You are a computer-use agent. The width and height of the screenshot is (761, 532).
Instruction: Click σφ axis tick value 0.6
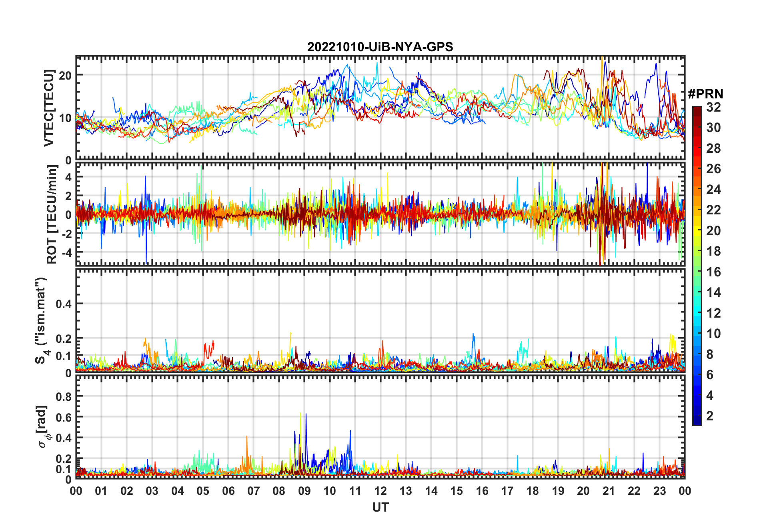coord(64,417)
